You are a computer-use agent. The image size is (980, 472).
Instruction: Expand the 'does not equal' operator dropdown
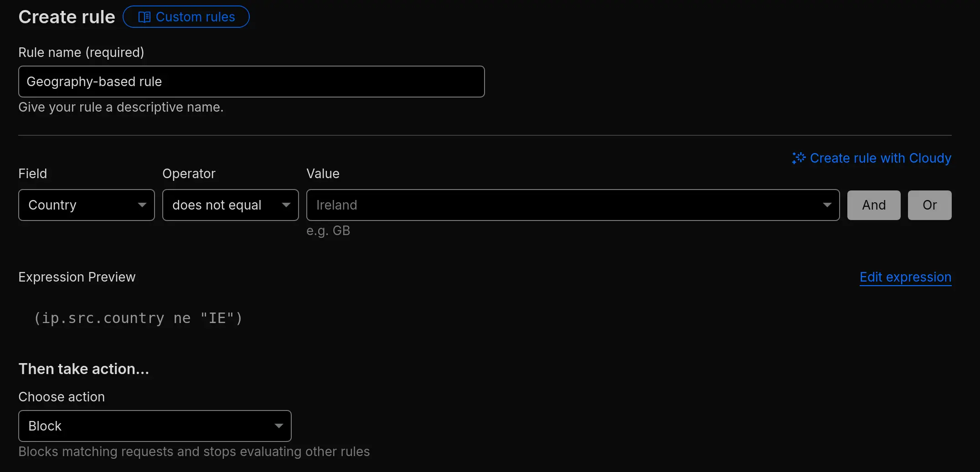click(230, 205)
